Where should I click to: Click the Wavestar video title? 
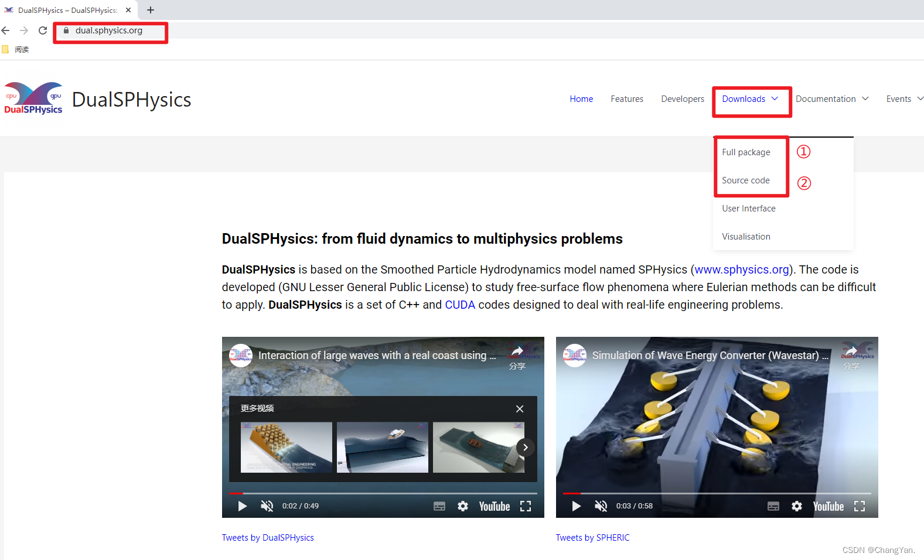pos(710,356)
